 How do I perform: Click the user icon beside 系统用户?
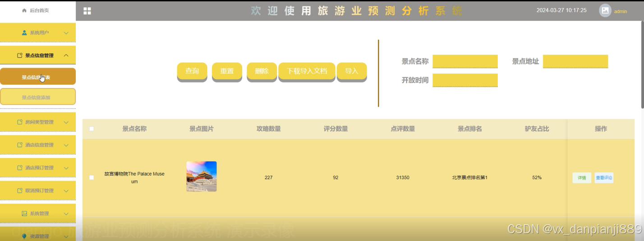(24, 33)
